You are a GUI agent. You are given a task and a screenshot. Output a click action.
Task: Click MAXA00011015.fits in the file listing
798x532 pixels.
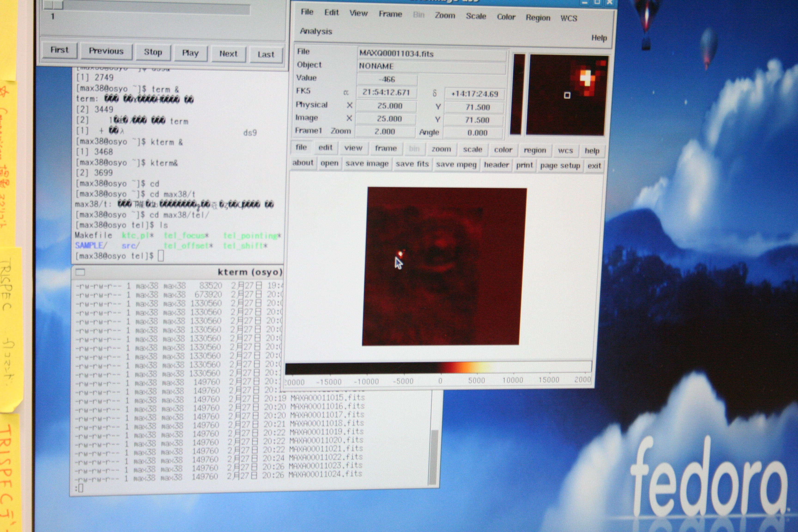coord(327,398)
